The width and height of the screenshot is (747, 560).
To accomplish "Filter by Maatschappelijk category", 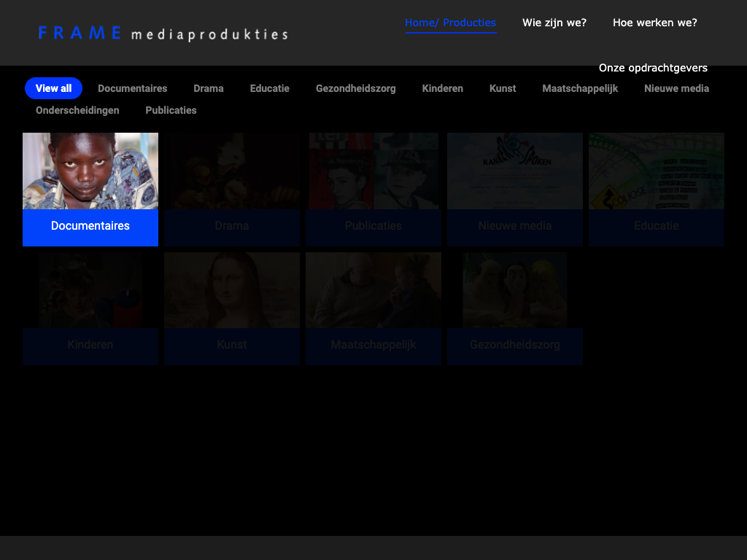I will pos(579,88).
